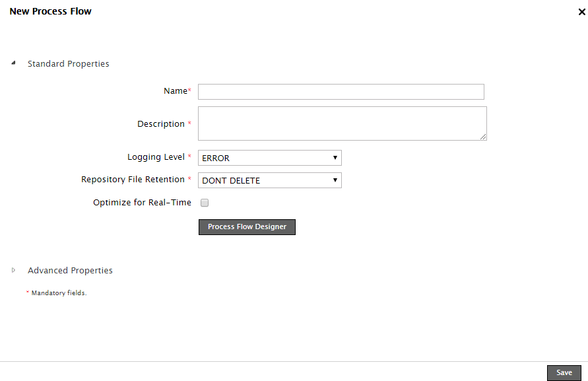The width and height of the screenshot is (588, 381).
Task: Collapse the Standard Properties triangle
Action: 13,63
